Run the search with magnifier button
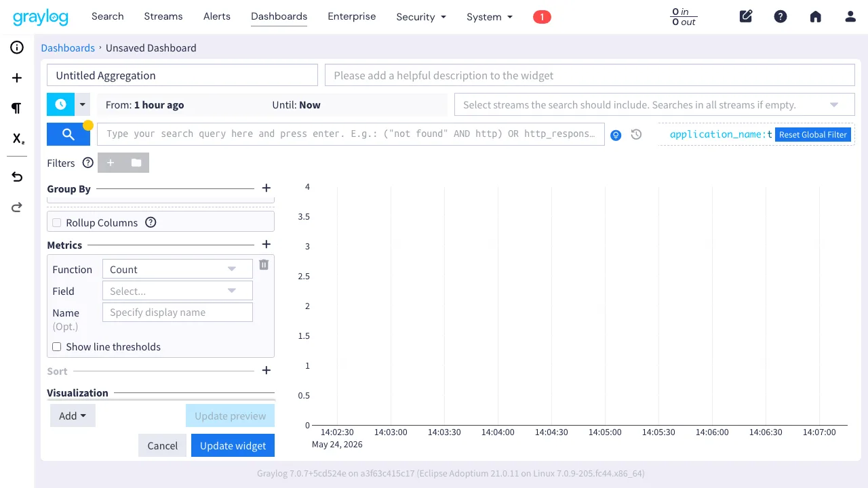Viewport: 868px width, 488px height. pos(68,134)
